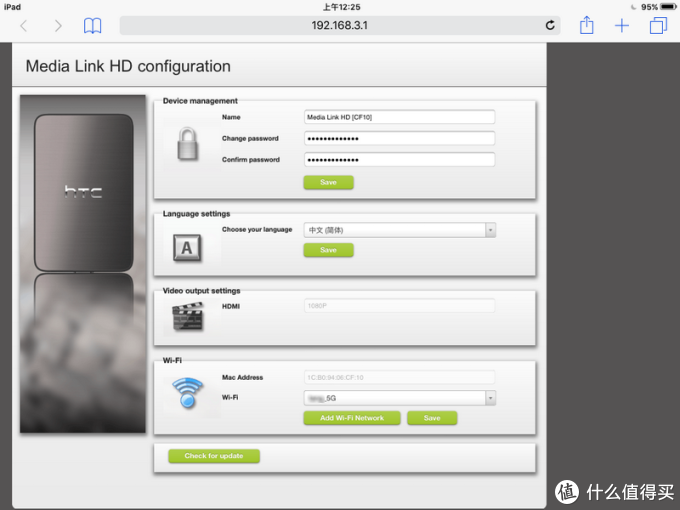
Task: Click the blue Wi-Fi signal icon
Action: [x=187, y=392]
